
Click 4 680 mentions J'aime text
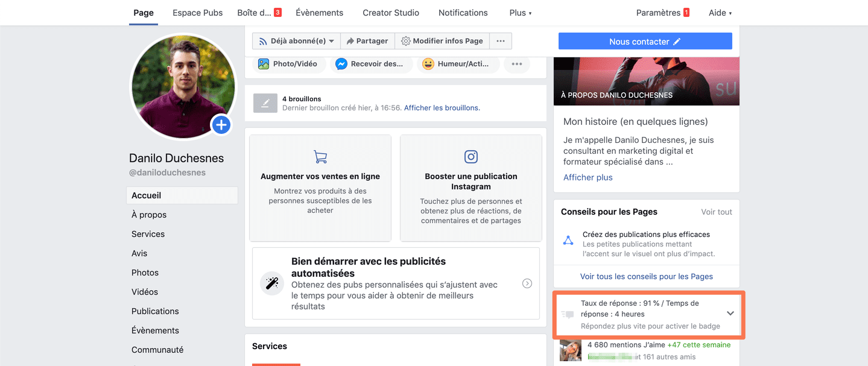point(626,345)
